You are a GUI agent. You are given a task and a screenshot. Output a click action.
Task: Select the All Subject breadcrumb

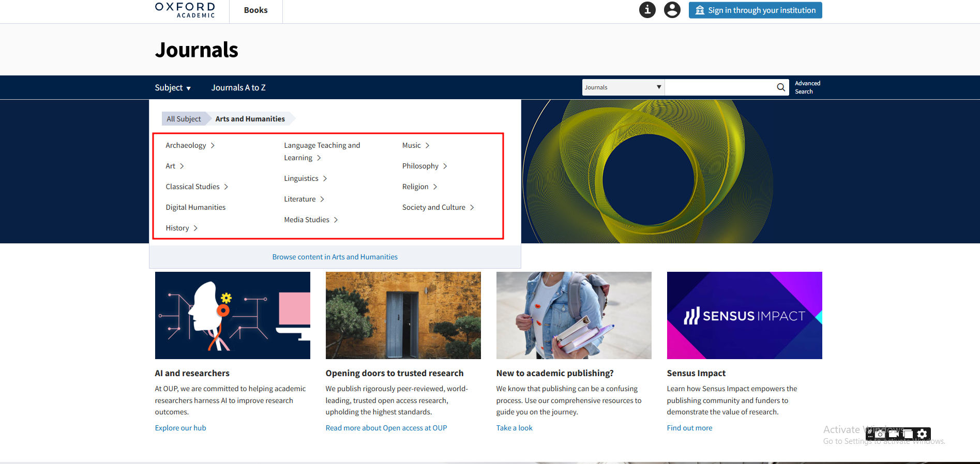(x=184, y=119)
